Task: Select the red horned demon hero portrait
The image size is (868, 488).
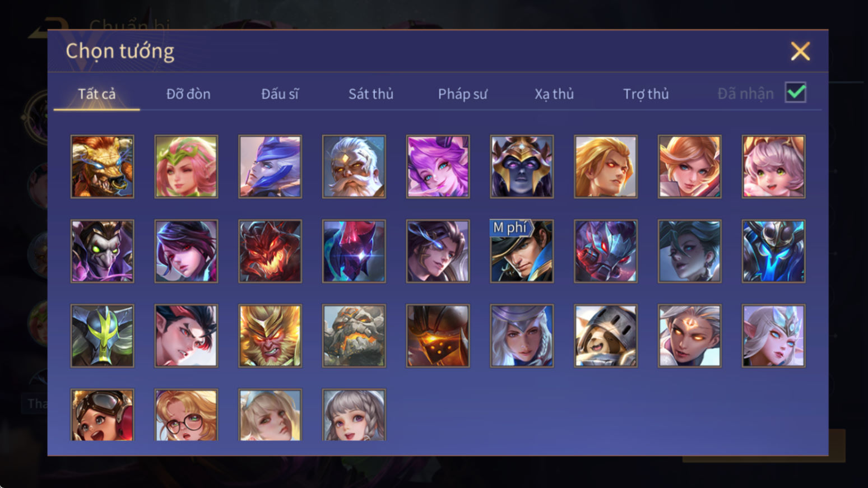Action: (270, 251)
